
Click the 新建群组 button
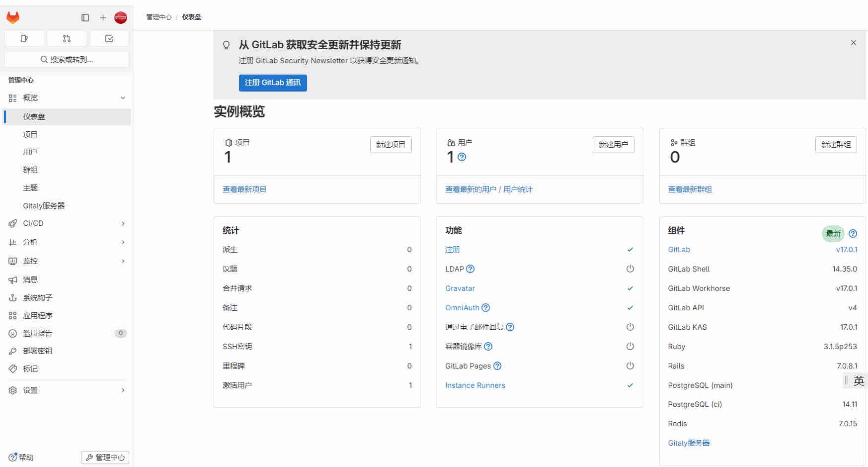pos(836,145)
